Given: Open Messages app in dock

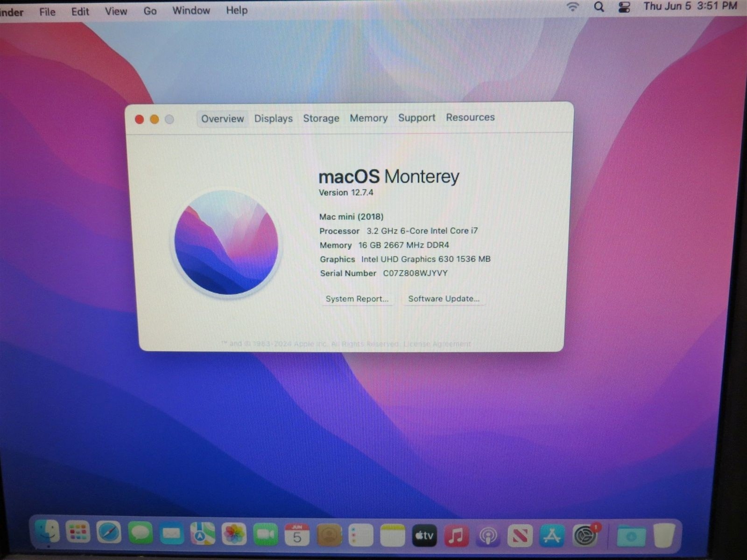Looking at the screenshot, I should 141,533.
